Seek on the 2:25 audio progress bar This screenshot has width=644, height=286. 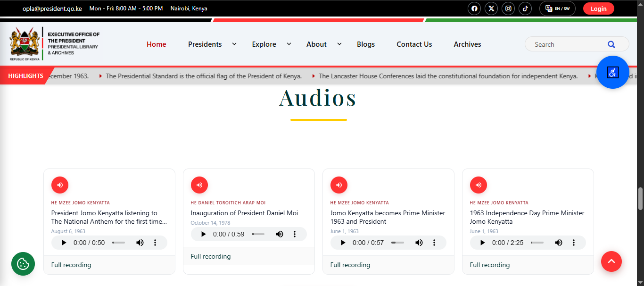coord(537,243)
